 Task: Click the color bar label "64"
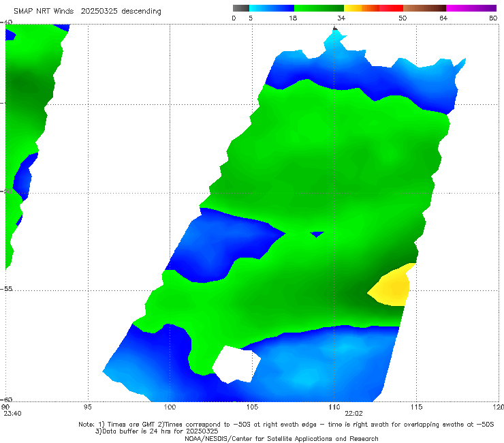(x=443, y=18)
